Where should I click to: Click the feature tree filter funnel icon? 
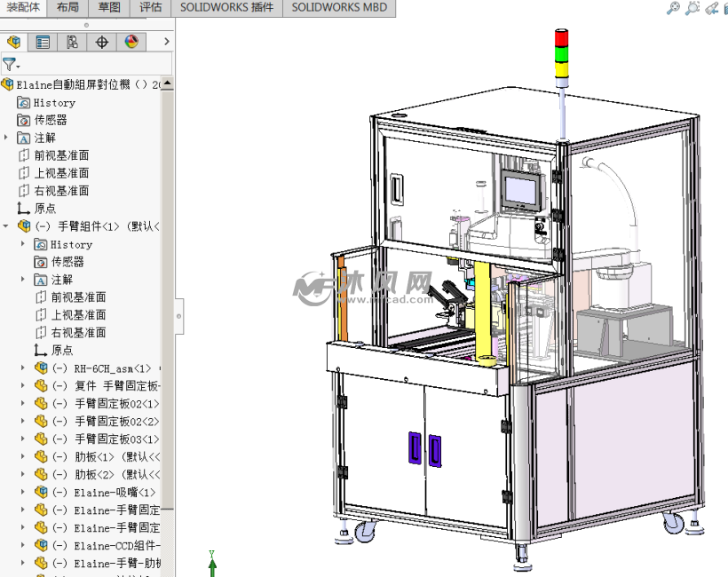10,65
